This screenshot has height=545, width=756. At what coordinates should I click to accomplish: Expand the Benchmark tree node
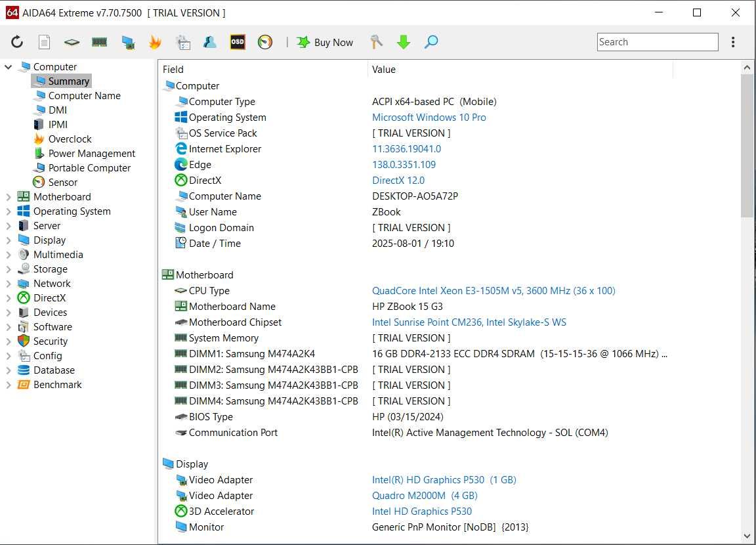pyautogui.click(x=8, y=385)
